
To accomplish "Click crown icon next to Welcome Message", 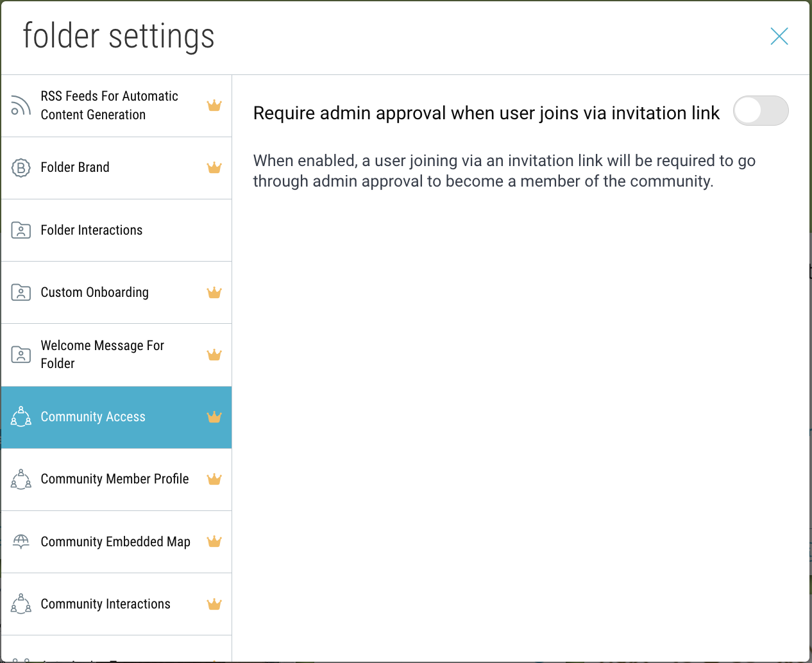I will (214, 355).
